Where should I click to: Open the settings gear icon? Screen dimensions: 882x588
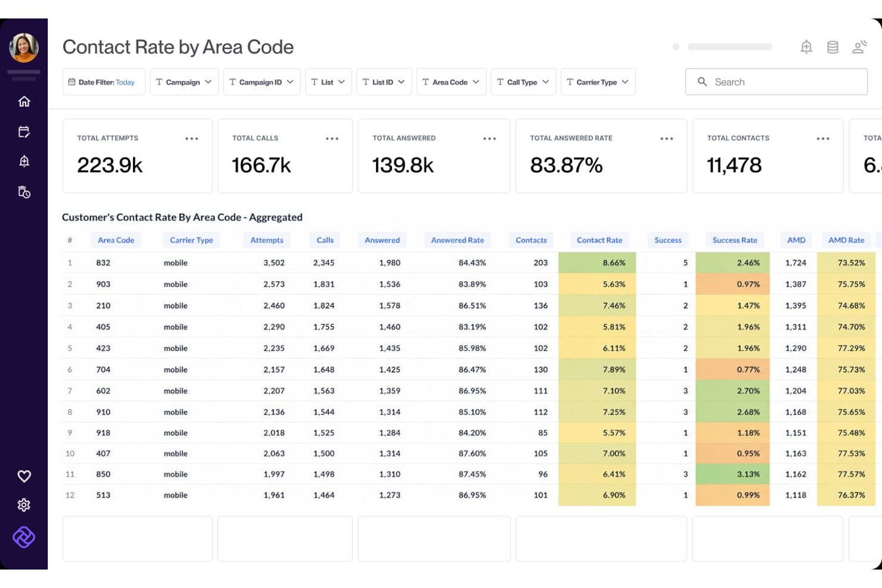tap(24, 505)
